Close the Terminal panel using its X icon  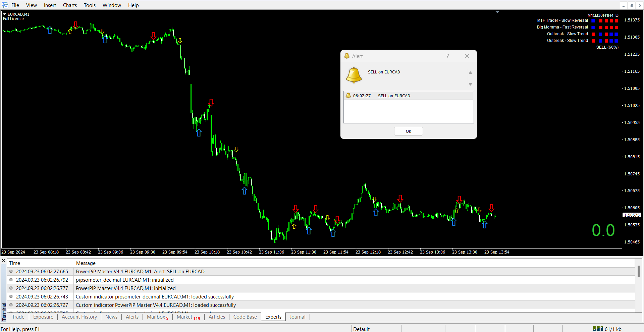3,261
